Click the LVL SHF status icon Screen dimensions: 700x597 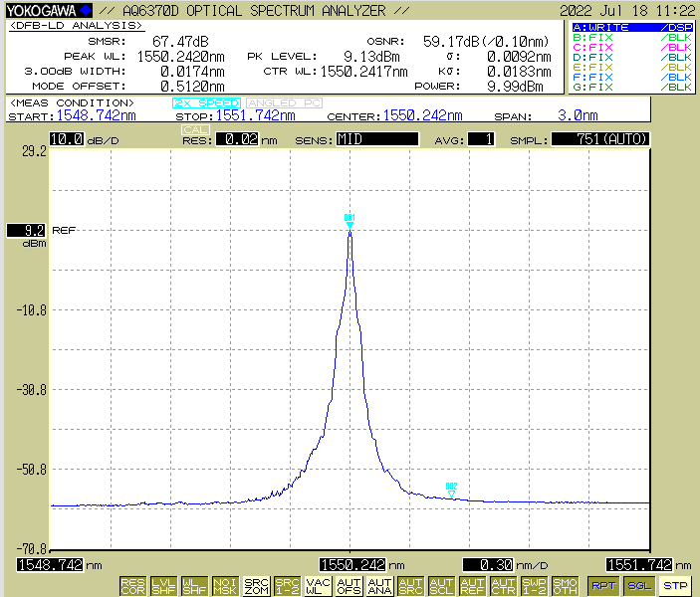[x=164, y=586]
